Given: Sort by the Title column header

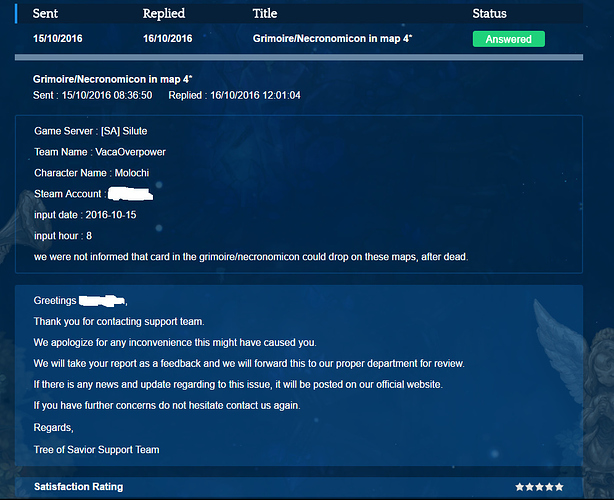Looking at the screenshot, I should pyautogui.click(x=265, y=14).
